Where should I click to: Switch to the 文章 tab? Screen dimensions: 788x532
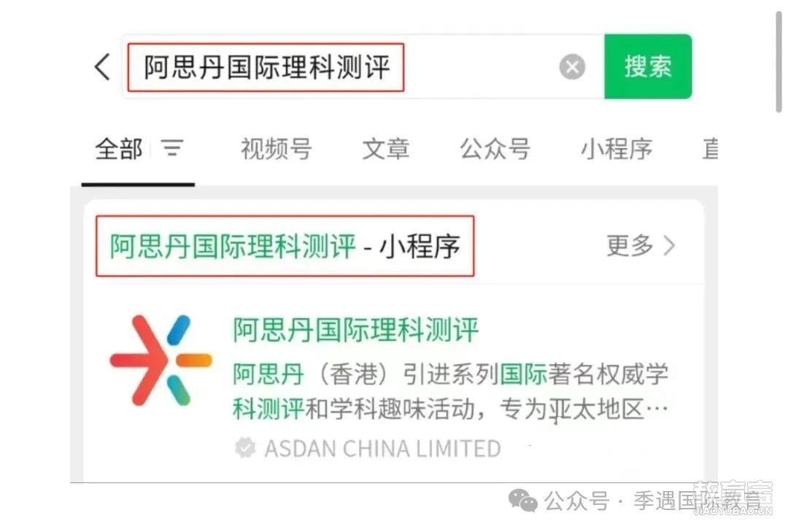pyautogui.click(x=386, y=149)
